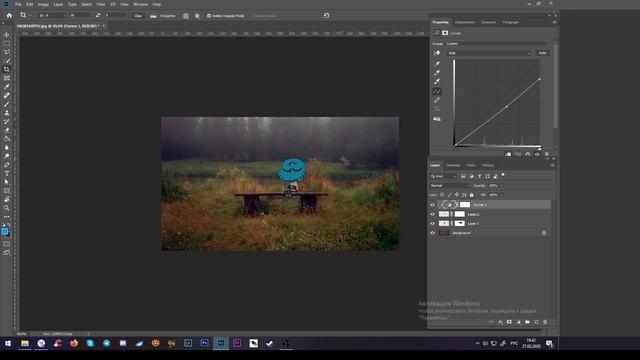Toggle Curves adjustment visibility eye in Properties
This screenshot has height=360, width=640.
point(537,154)
